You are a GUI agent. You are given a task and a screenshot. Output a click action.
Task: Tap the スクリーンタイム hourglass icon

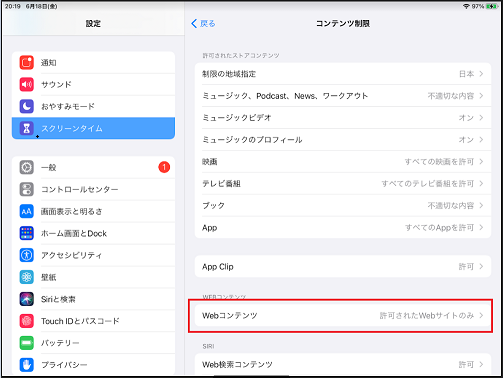[x=27, y=128]
